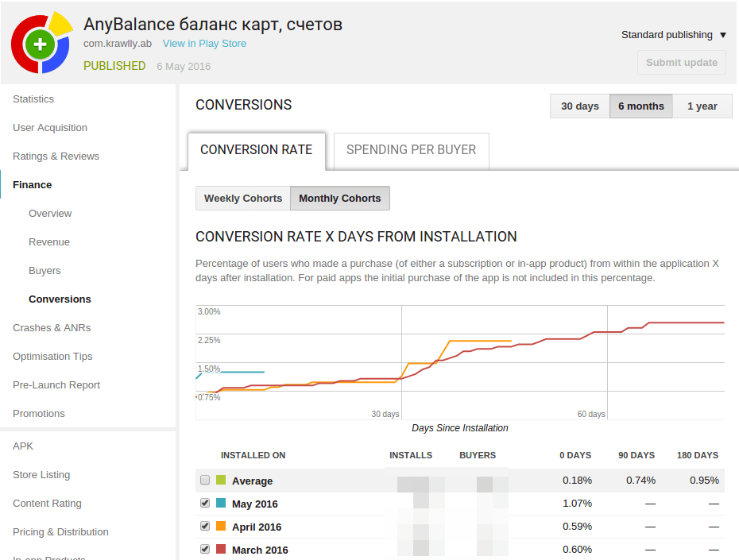Switch to the 1 year range
This screenshot has height=560, width=739.
pyautogui.click(x=702, y=106)
